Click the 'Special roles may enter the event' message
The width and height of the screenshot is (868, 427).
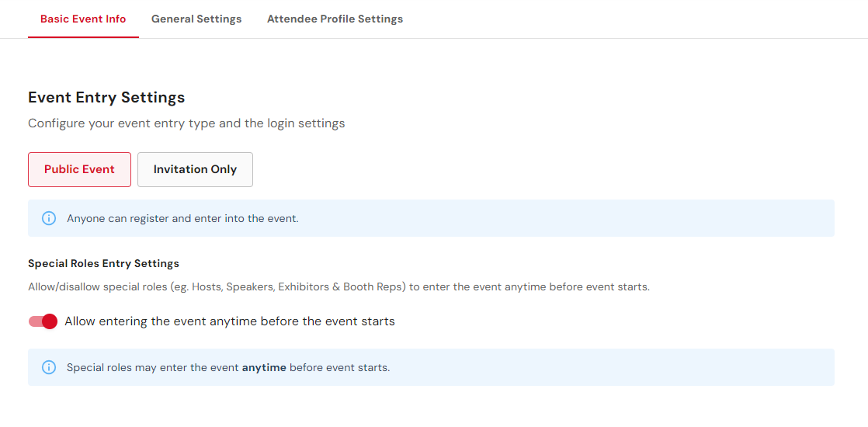[228, 367]
